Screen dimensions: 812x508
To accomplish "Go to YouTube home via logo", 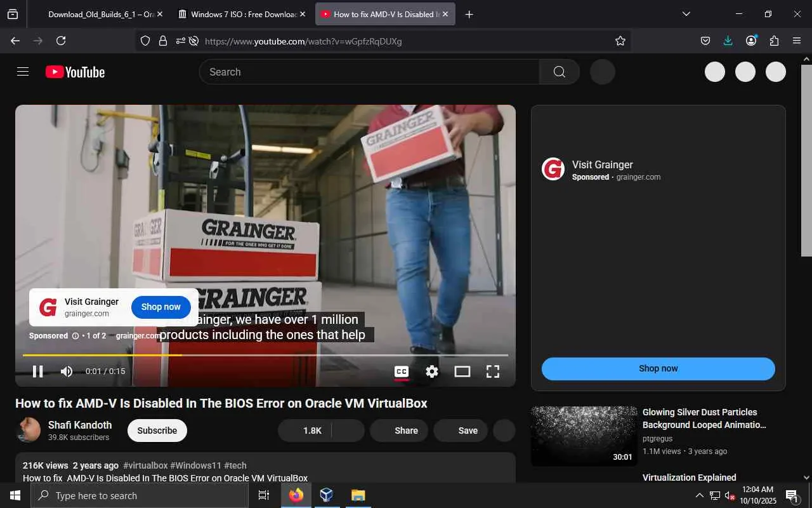I will pos(75,72).
